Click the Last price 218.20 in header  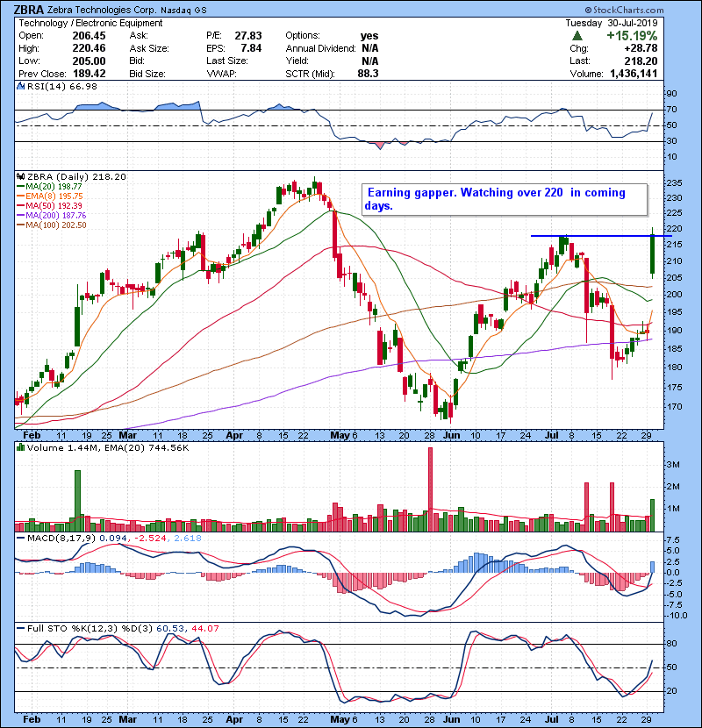click(641, 61)
